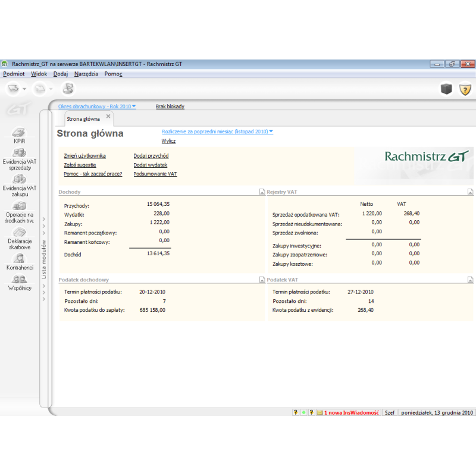
Task: Collapse the Podatek dochodowy section
Action: pyautogui.click(x=262, y=280)
